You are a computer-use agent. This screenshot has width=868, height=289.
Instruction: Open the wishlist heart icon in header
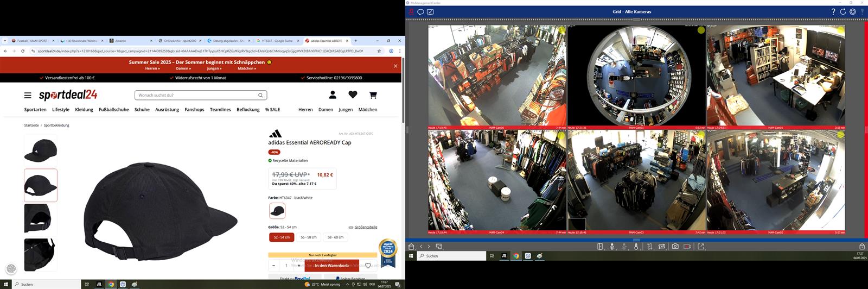tap(353, 95)
